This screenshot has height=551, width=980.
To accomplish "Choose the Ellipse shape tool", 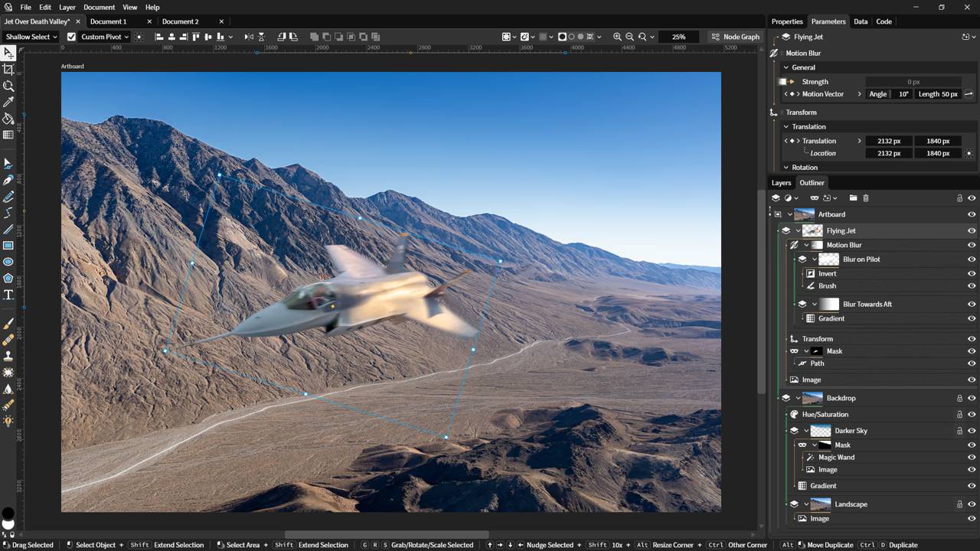I will click(x=8, y=262).
